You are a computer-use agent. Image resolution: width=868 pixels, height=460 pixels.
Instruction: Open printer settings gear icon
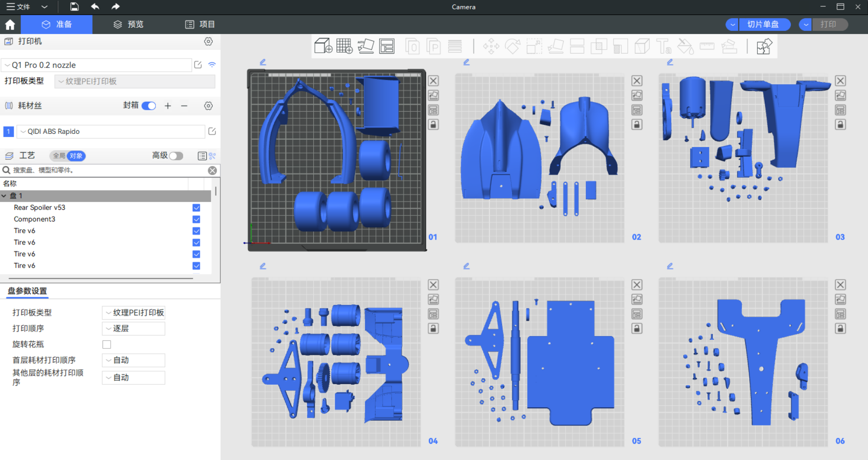[x=208, y=42]
